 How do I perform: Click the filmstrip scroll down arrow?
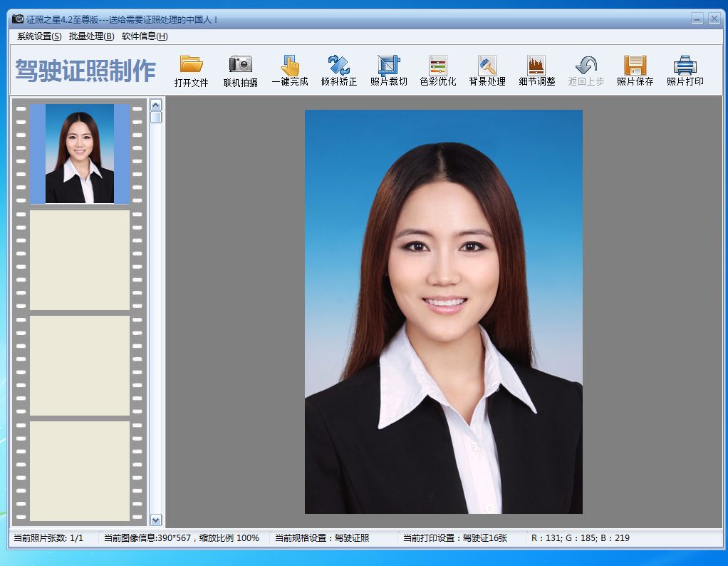[156, 520]
